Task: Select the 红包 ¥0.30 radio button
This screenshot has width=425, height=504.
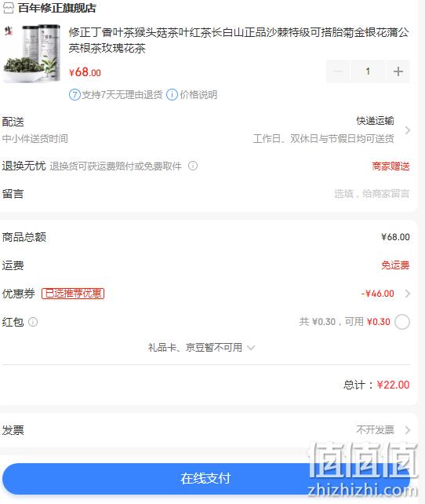Action: (402, 322)
